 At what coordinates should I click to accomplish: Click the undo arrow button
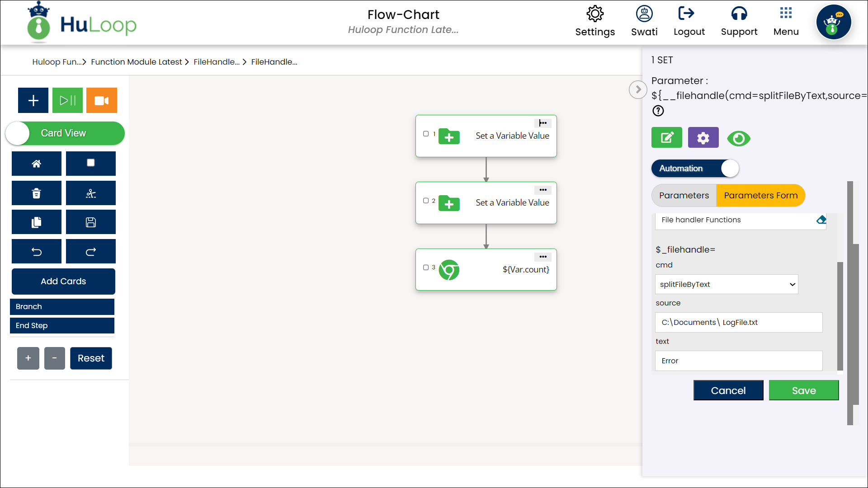pyautogui.click(x=37, y=252)
